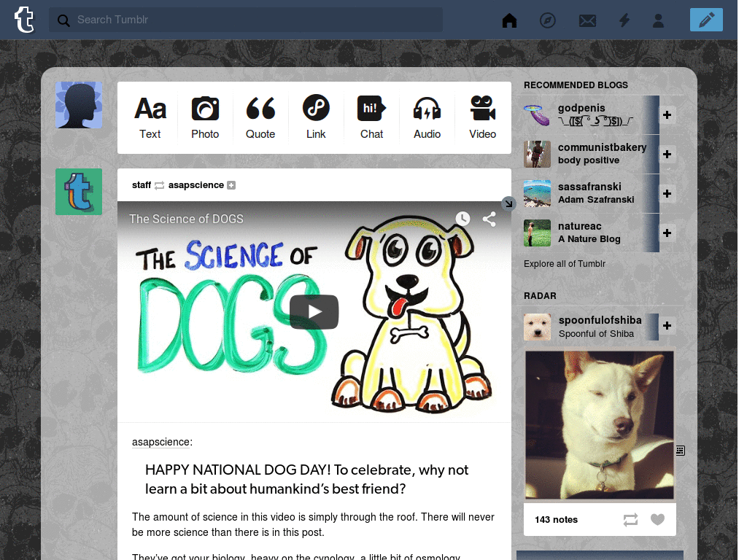Open the natureac A Nature Blog entry
The image size is (747, 560).
589,233
